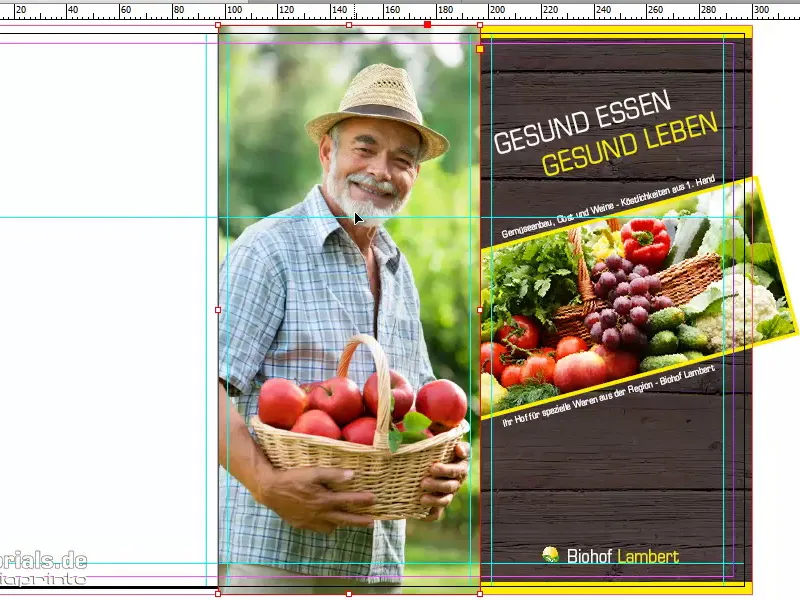The height and width of the screenshot is (600, 800).
Task: Select the yellow "GESUND LEBEN" headline text
Action: pos(630,144)
